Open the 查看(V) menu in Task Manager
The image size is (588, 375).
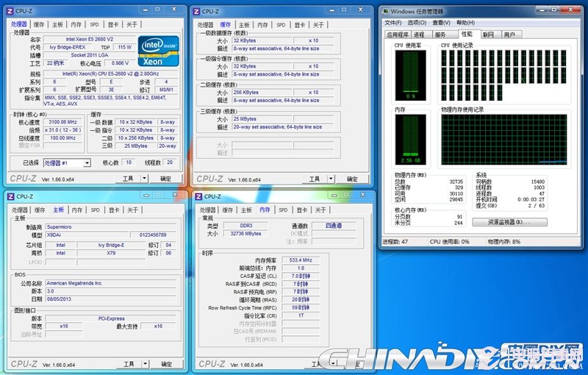(x=441, y=23)
